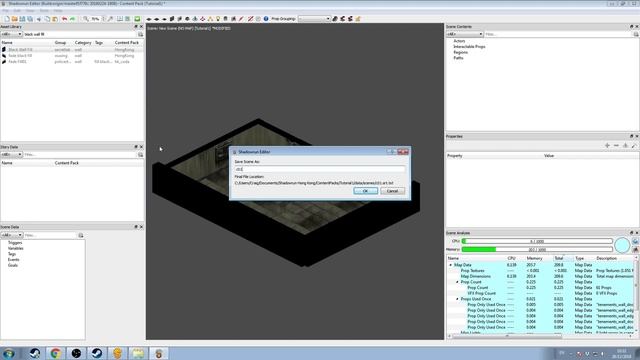The image size is (640, 360).
Task: Click the Copy icon in the toolbar
Action: (47, 19)
